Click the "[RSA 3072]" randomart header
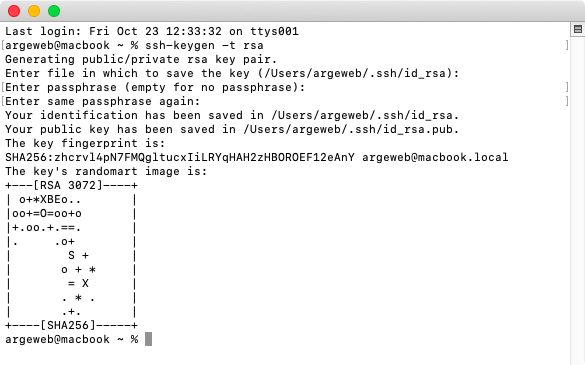Image resolution: width=585 pixels, height=365 pixels. (68, 185)
